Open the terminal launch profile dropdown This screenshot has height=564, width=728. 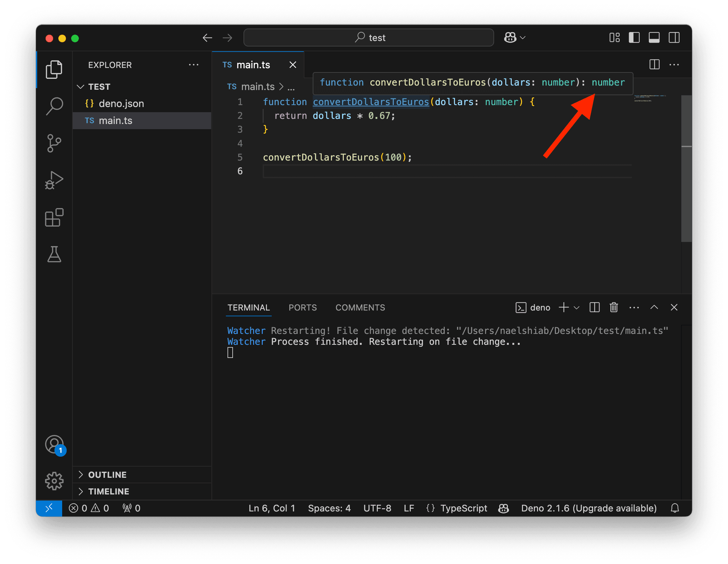coord(576,307)
